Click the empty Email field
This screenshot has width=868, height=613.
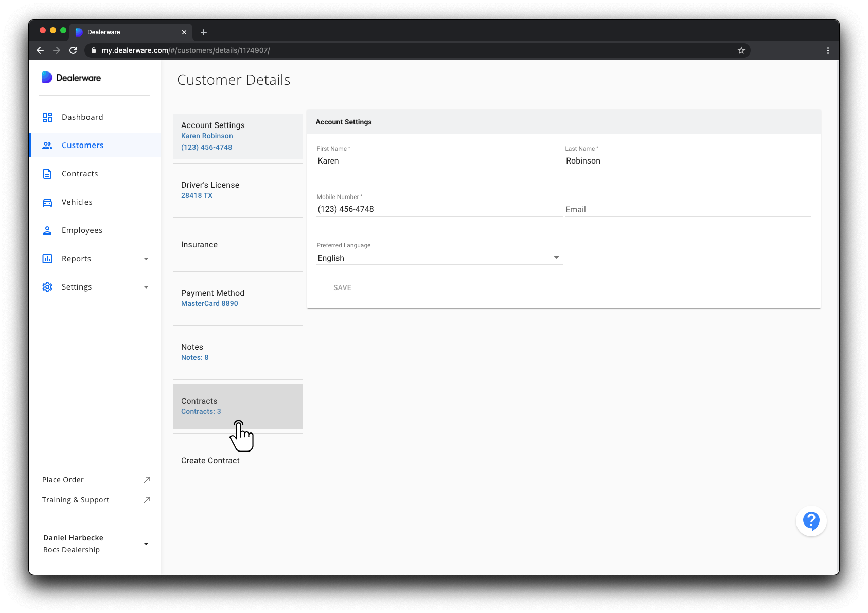(688, 209)
